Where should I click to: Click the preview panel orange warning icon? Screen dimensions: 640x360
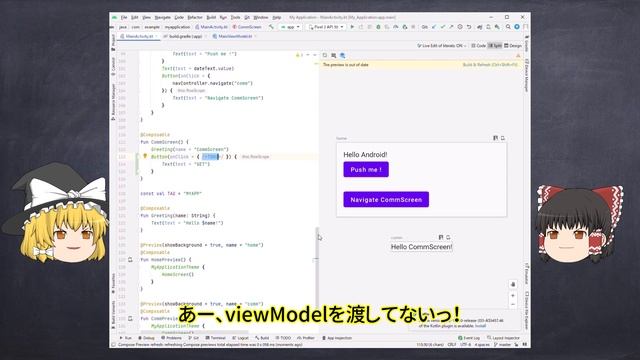click(518, 55)
